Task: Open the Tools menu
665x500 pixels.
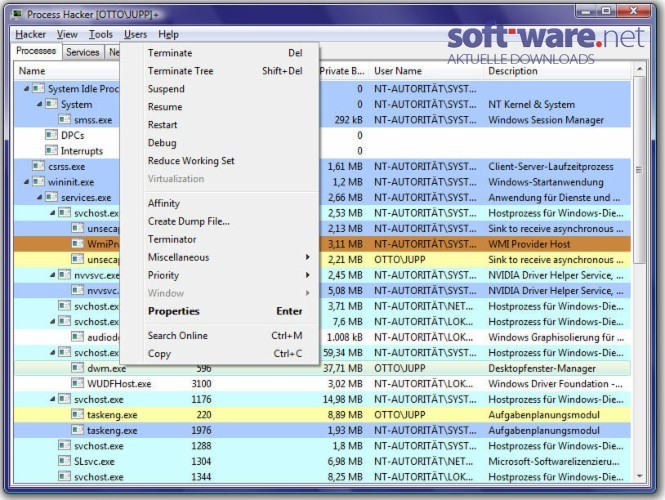Action: point(101,34)
